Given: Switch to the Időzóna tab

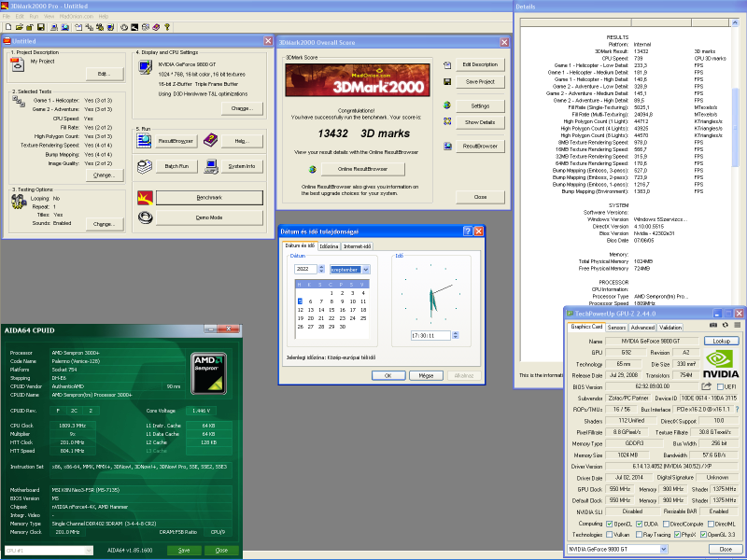Looking at the screenshot, I should click(x=329, y=246).
